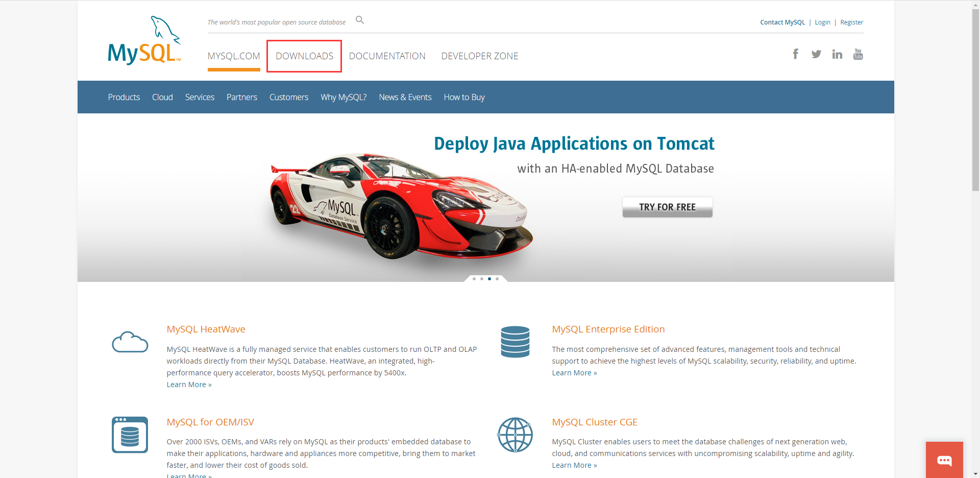The width and height of the screenshot is (980, 478).
Task: Open the Products menu
Action: [x=124, y=97]
